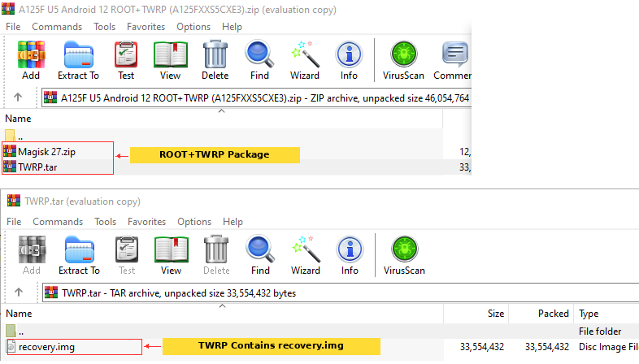Open Favorites menu in top ZIP window
Image resolution: width=639 pixels, height=364 pixels.
click(146, 27)
